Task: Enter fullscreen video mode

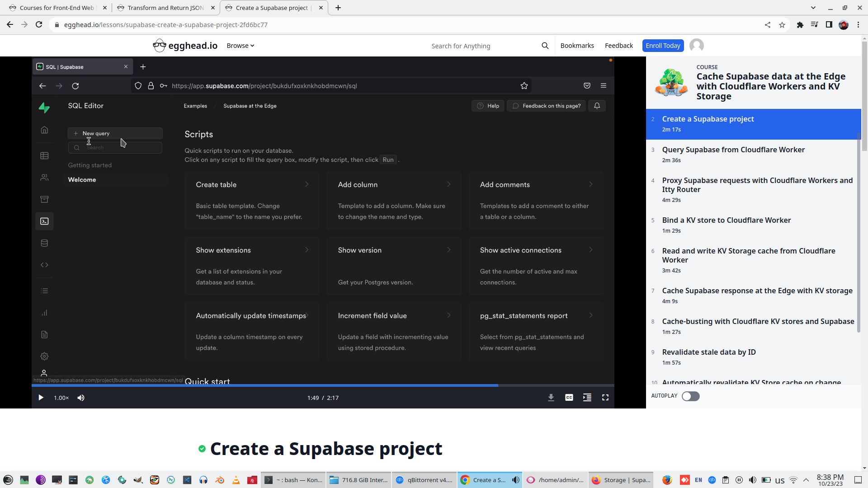Action: point(605,398)
